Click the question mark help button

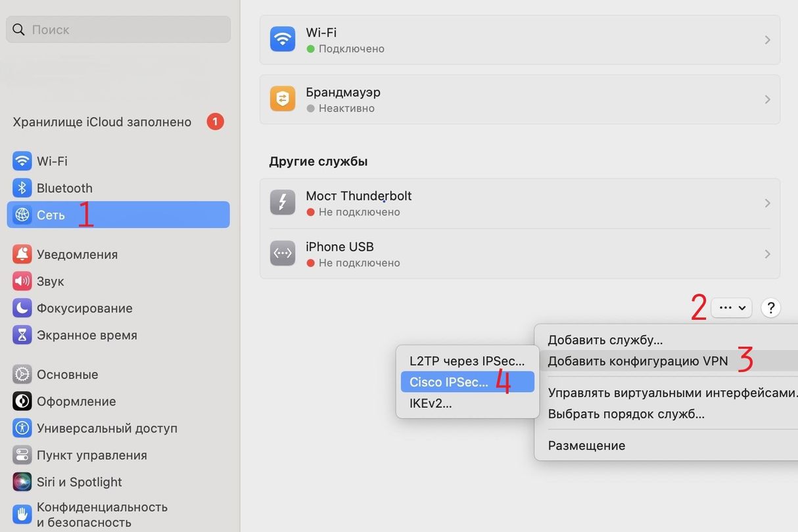point(770,307)
